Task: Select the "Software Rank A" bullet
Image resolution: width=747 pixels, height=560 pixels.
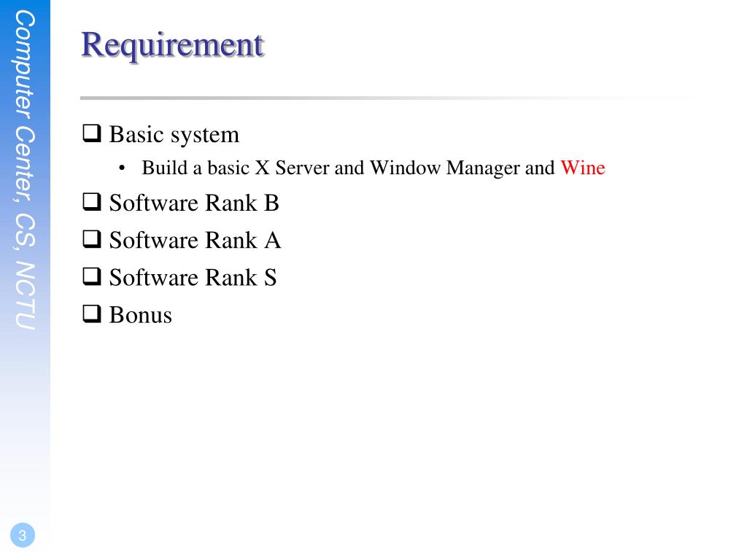Action: (195, 240)
